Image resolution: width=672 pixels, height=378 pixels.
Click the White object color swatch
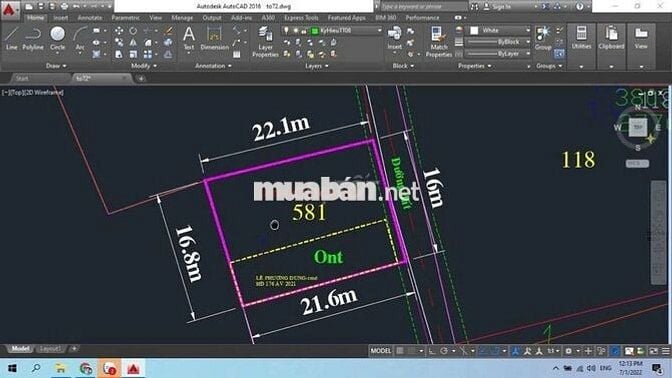(474, 30)
